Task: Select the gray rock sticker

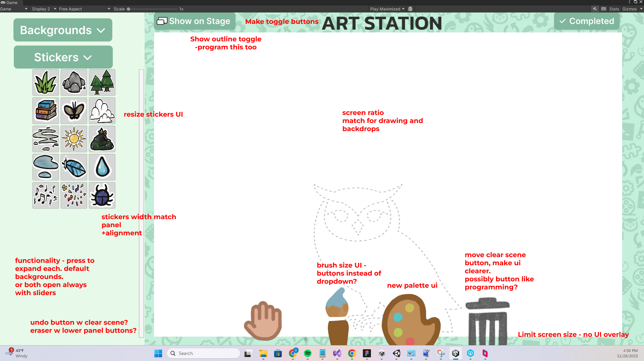Action: (x=74, y=83)
